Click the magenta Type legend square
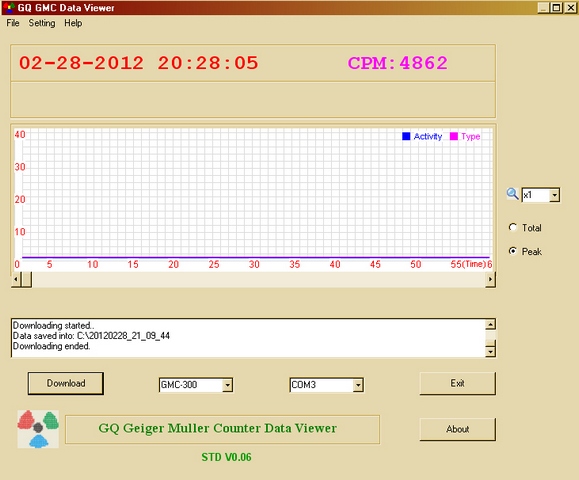 pos(454,136)
